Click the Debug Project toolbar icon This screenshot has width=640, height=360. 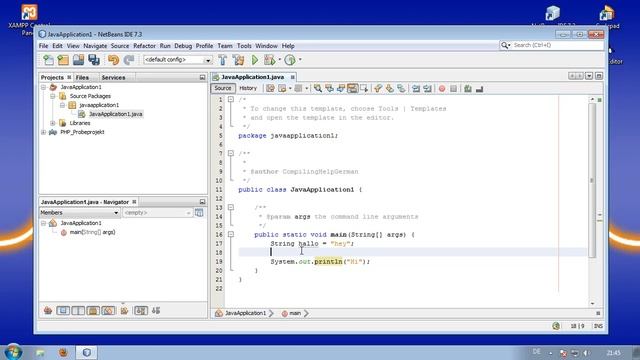coord(269,60)
